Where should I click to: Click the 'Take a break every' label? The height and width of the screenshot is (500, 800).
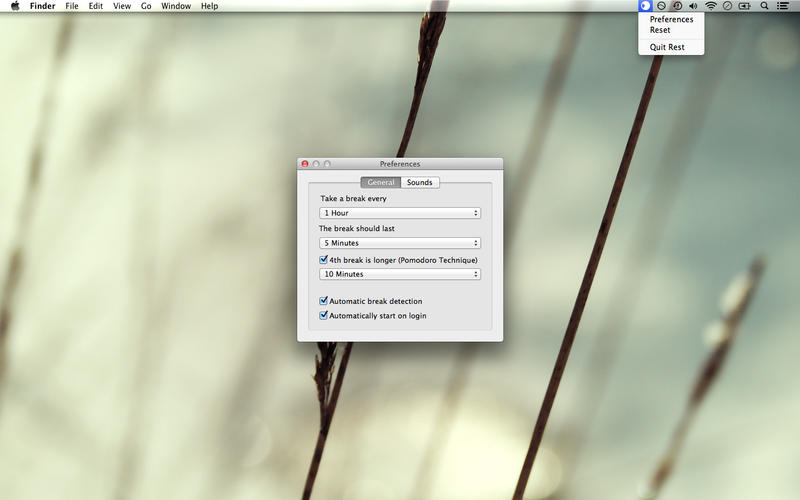tap(354, 198)
